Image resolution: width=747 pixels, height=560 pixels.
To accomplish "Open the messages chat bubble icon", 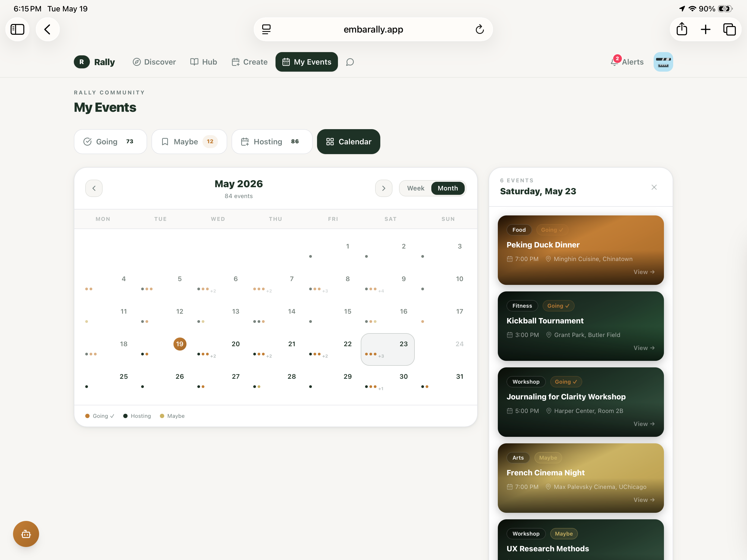I will click(x=350, y=62).
